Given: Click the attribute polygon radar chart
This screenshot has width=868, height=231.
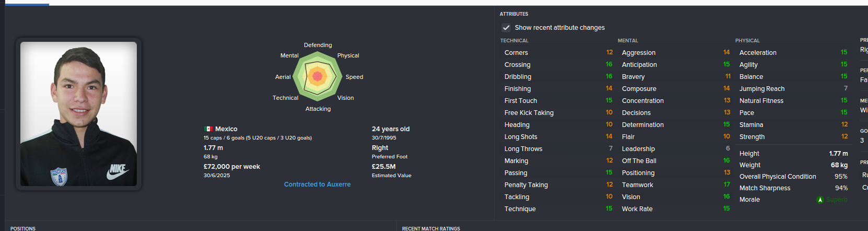Looking at the screenshot, I should 317,77.
